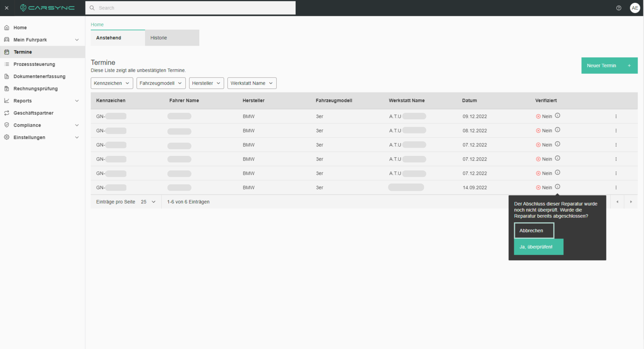Open the AE user avatar menu
Screen dimensions: 644x349
635,8
